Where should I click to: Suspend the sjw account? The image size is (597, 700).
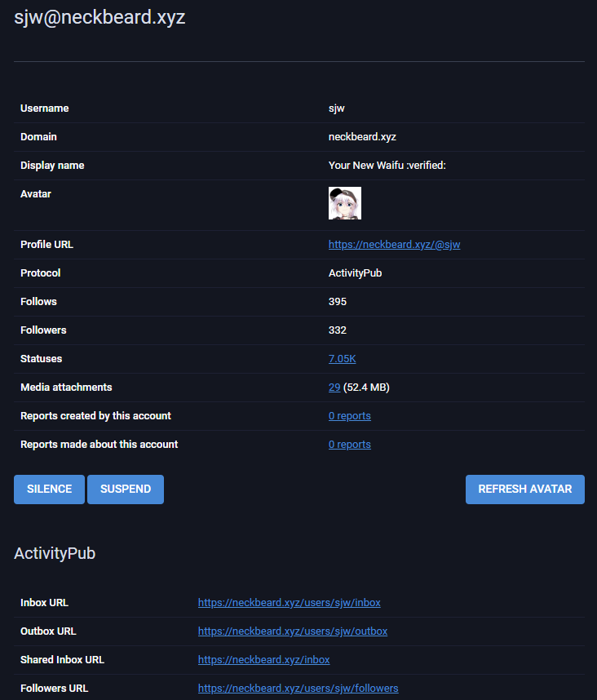(x=126, y=490)
